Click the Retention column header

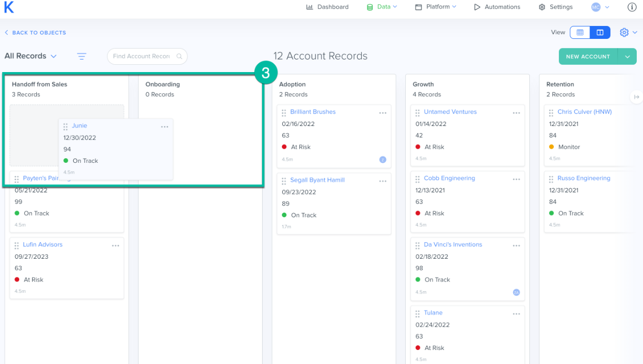560,84
